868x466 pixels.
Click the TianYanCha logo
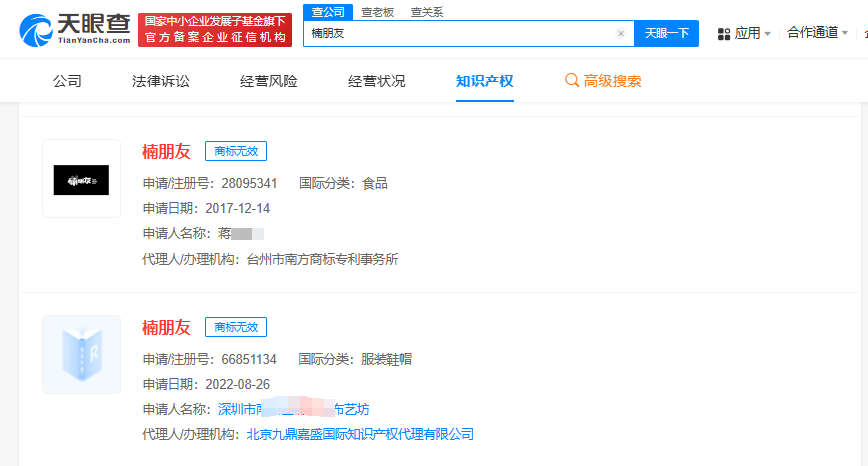coord(75,30)
